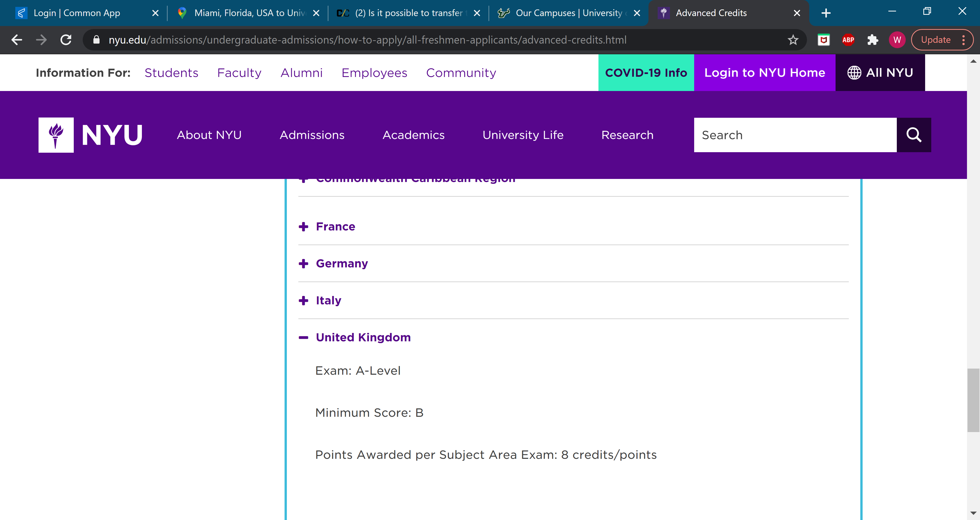Image resolution: width=980 pixels, height=520 pixels.
Task: Go back to previous page
Action: (x=17, y=40)
